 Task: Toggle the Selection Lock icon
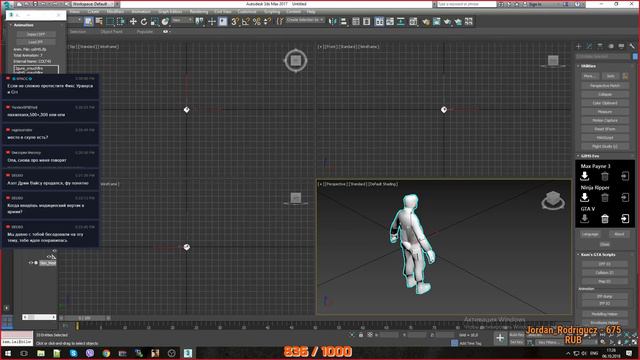(x=361, y=335)
